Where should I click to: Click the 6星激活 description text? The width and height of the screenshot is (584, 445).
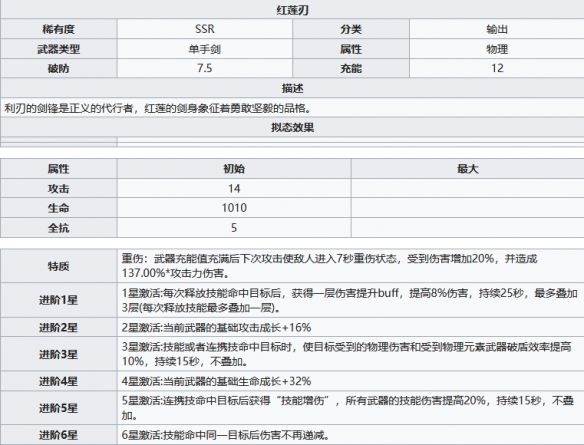tap(225, 435)
